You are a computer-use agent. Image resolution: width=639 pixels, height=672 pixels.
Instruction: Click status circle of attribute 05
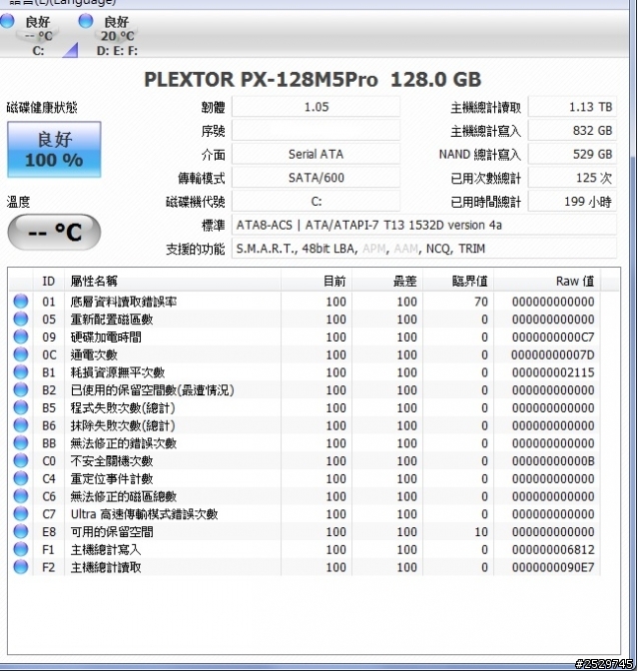point(21,319)
